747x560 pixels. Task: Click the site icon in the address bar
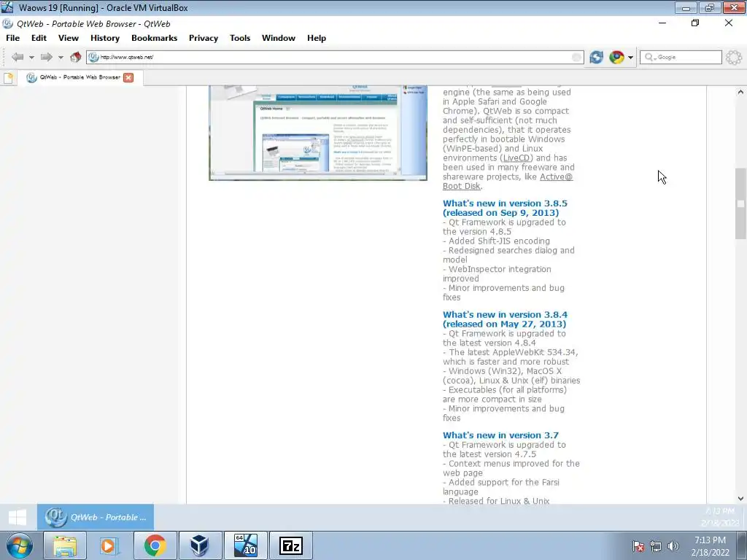click(x=93, y=57)
